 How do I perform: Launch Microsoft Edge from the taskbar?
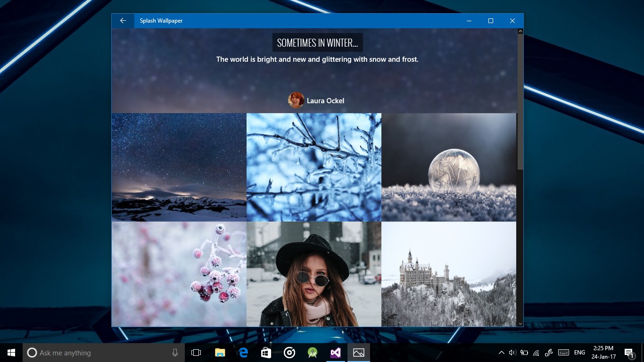243,353
